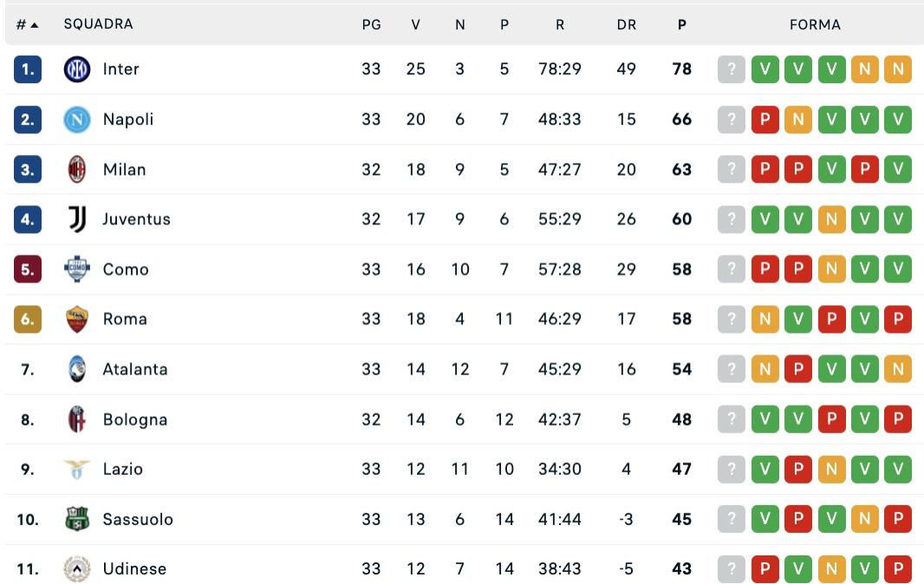Open Udinese via its crest
Viewport: 924px width, 584px height.
coord(78,569)
